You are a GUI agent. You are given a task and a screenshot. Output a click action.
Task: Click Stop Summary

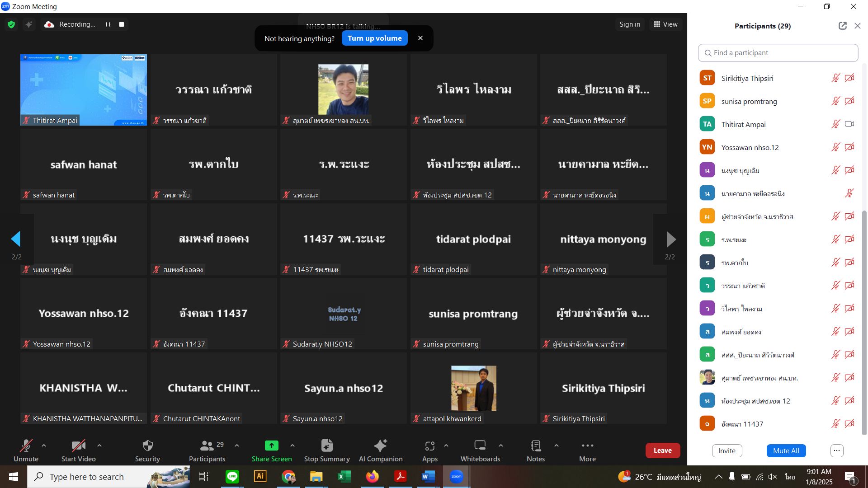click(327, 450)
